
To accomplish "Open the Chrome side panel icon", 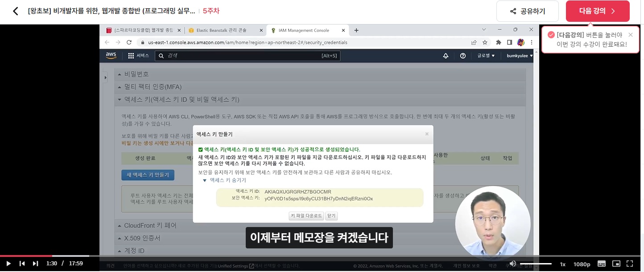I will tap(509, 42).
